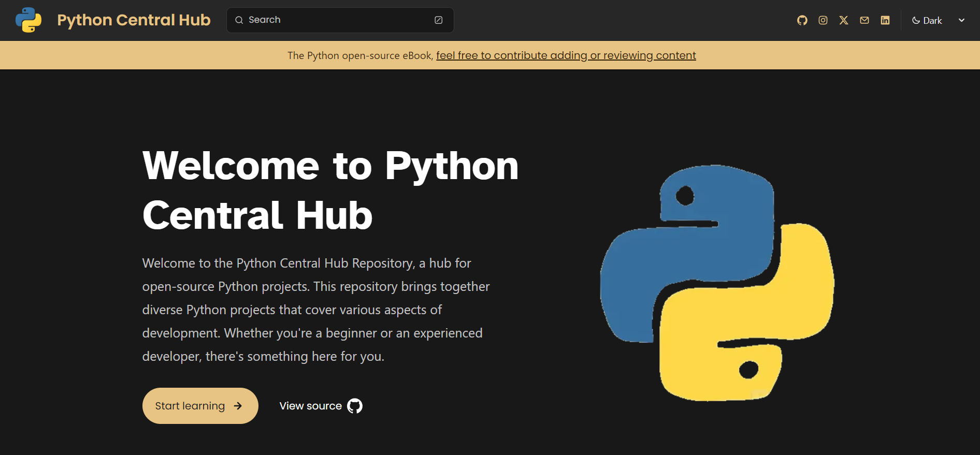Click the magnifier icon in the search bar

pos(239,20)
